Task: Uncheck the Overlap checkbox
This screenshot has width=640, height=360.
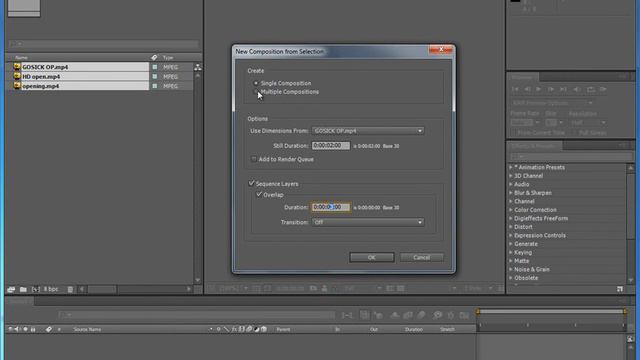Action: tap(259, 195)
